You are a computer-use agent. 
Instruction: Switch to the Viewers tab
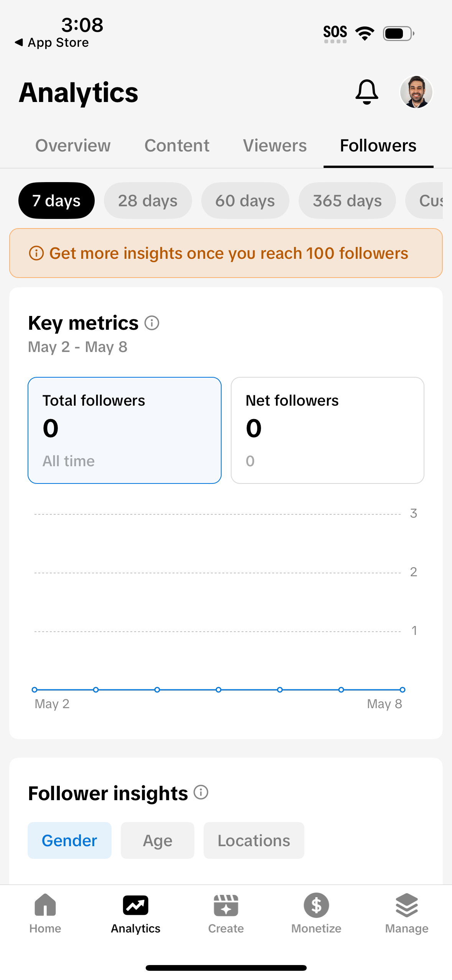coord(275,146)
